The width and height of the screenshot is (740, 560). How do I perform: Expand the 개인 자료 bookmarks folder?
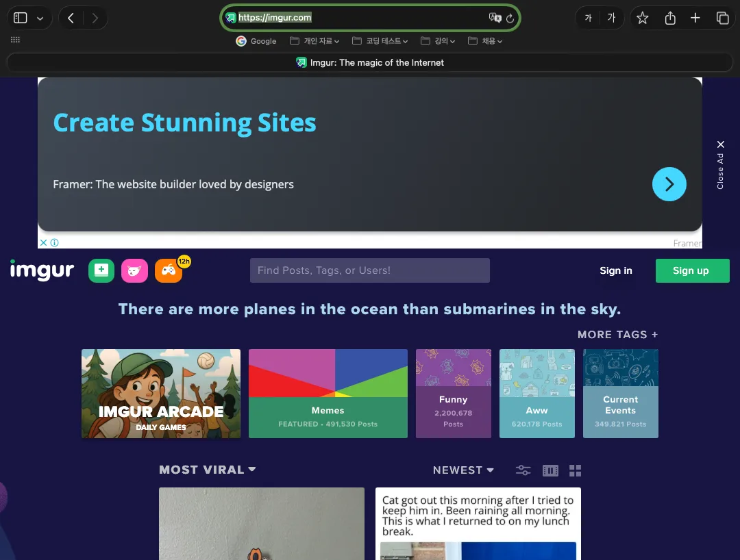[314, 41]
